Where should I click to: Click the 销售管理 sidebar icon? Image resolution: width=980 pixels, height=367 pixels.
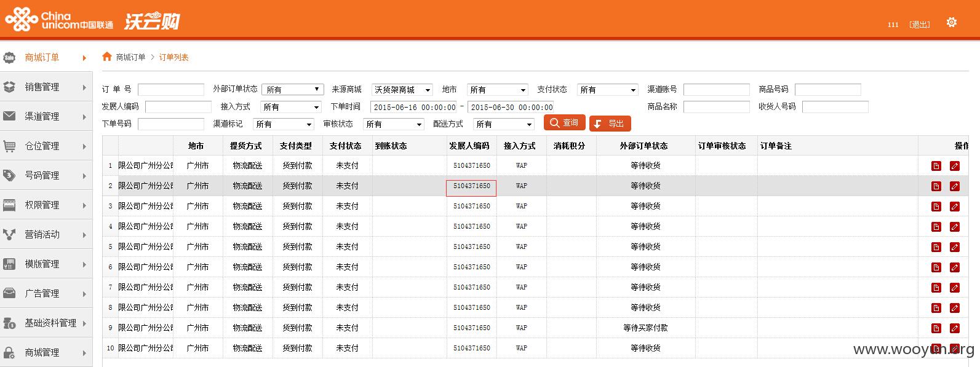(x=9, y=87)
